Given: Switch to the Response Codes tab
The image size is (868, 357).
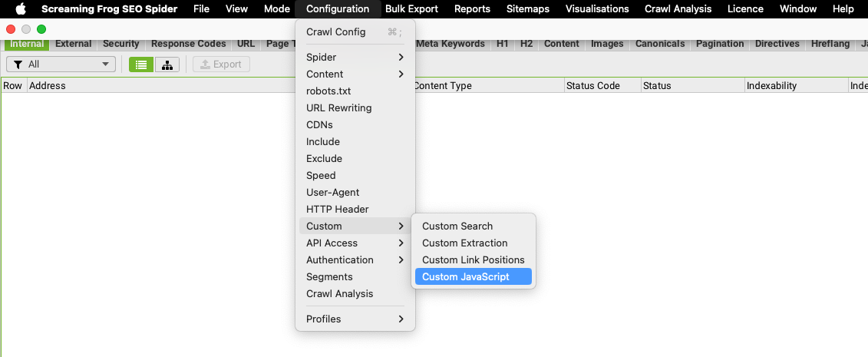Looking at the screenshot, I should pyautogui.click(x=189, y=44).
